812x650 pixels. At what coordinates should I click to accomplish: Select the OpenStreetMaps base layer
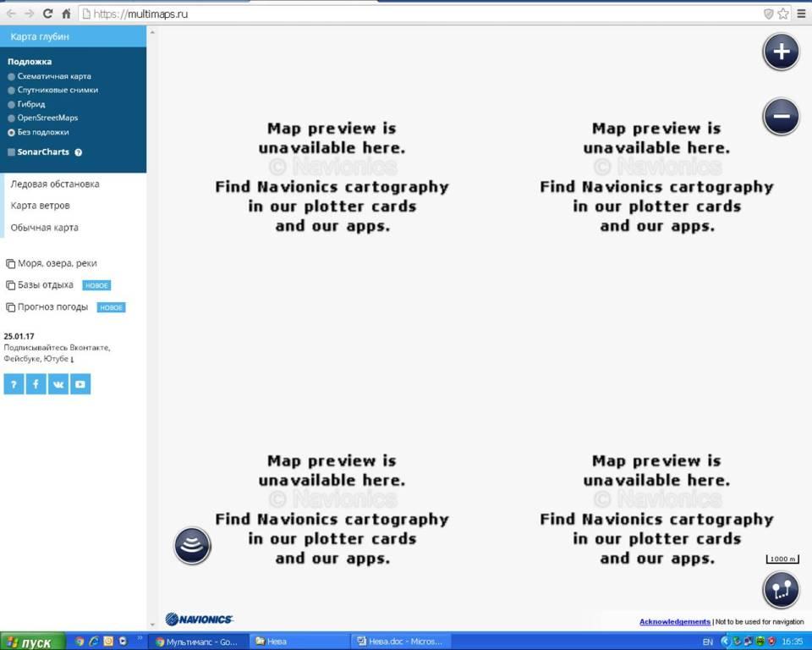[x=12, y=118]
